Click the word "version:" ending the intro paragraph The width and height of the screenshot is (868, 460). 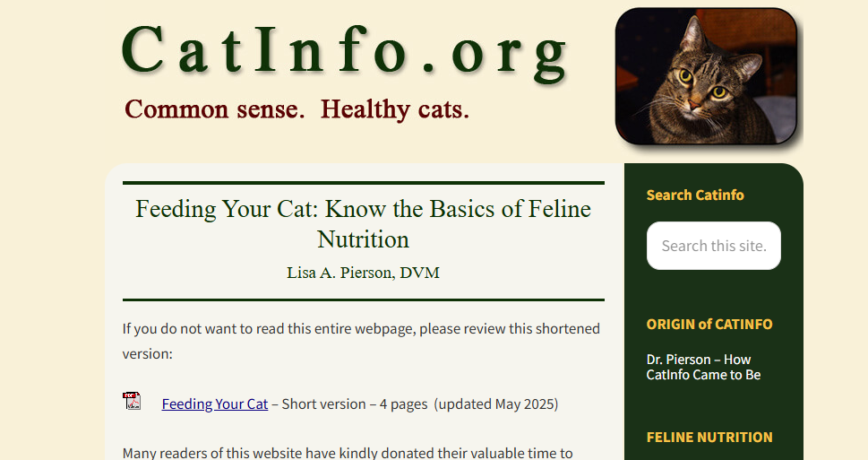(147, 353)
